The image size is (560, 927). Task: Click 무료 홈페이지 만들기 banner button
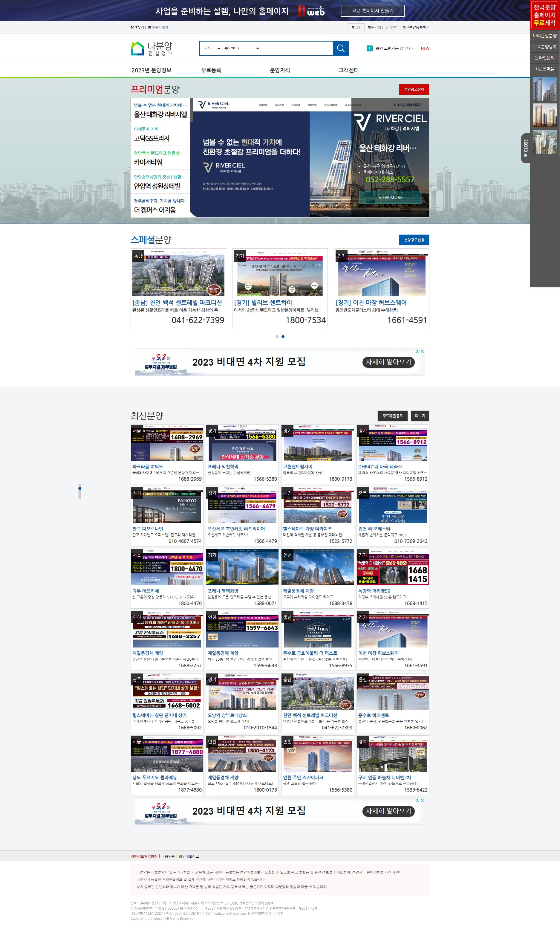coord(372,10)
